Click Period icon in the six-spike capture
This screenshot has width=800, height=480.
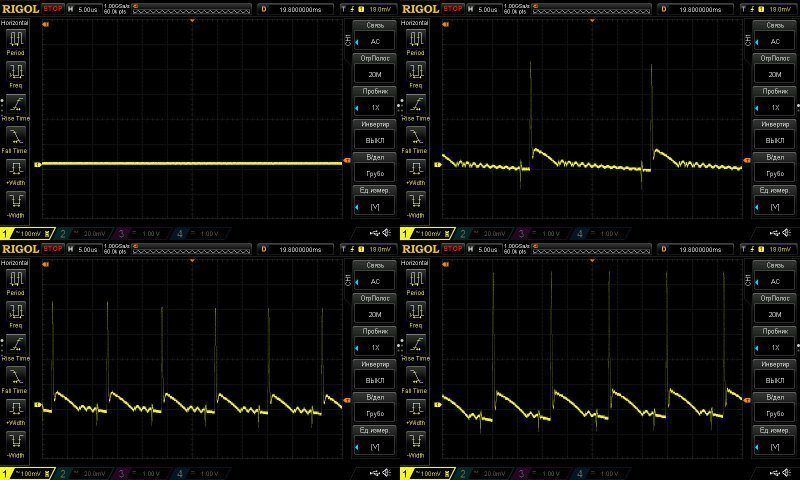pyautogui.click(x=16, y=279)
